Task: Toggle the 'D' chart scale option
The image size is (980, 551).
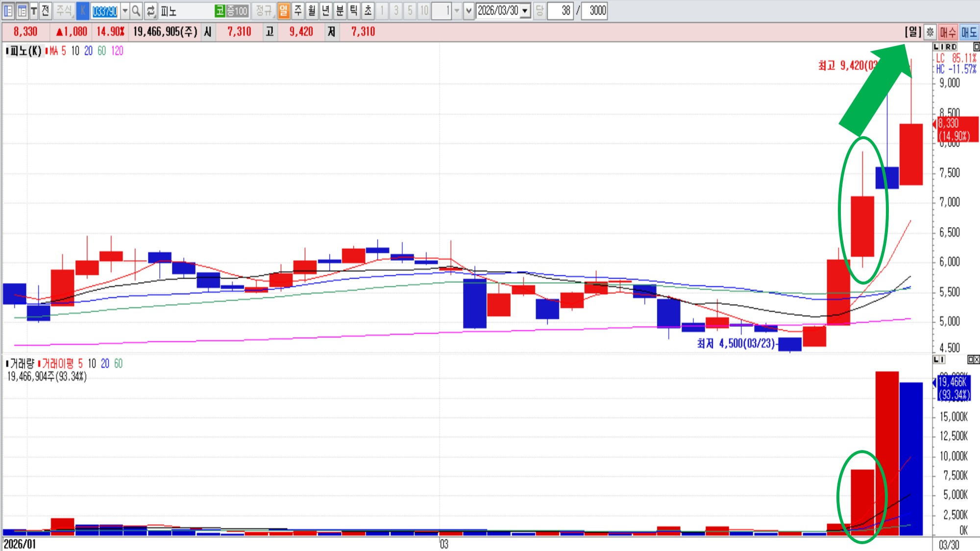Action: pos(954,47)
